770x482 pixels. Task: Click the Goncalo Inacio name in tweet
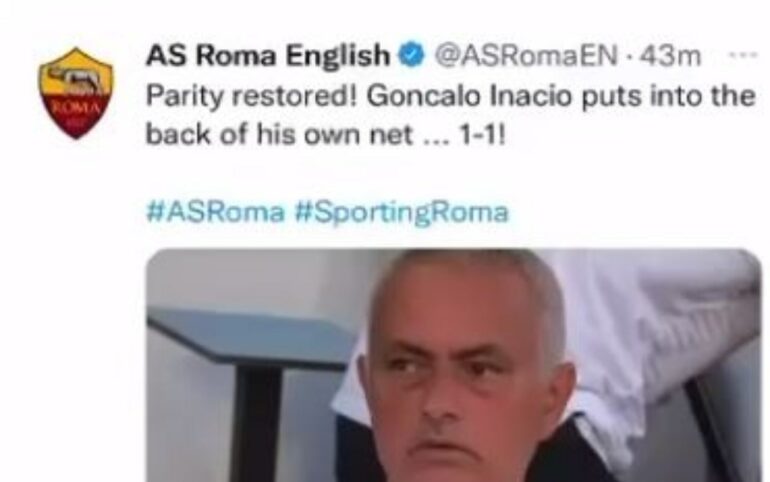[471, 96]
